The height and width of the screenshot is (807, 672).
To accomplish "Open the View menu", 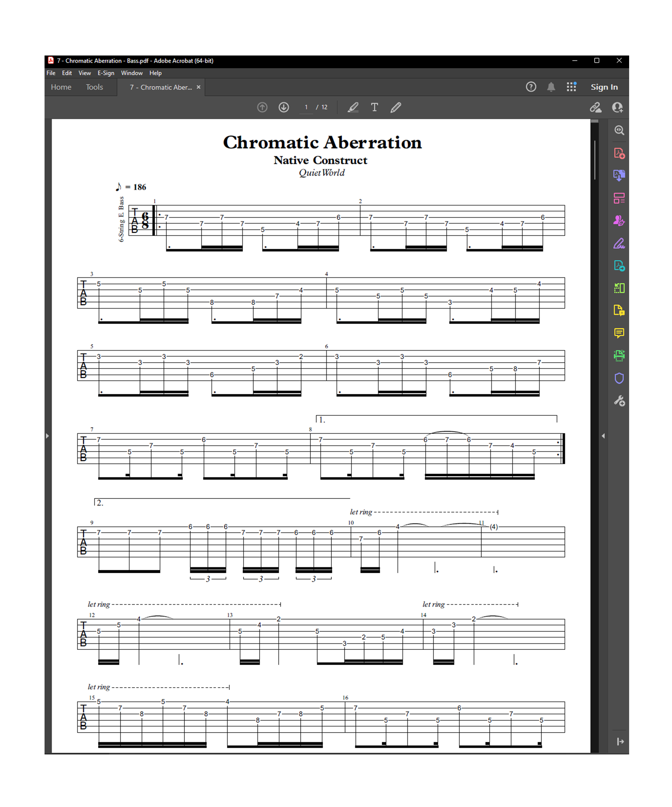I will click(84, 73).
